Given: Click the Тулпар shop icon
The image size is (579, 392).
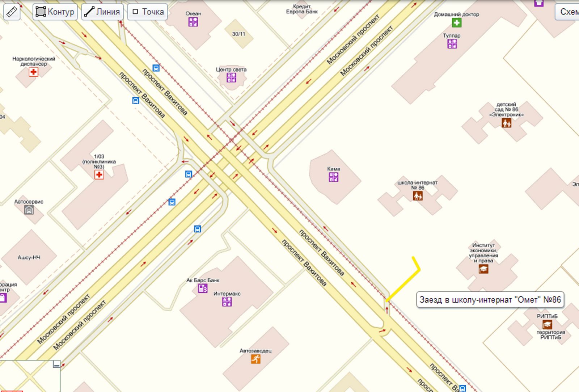Looking at the screenshot, I should click(452, 44).
